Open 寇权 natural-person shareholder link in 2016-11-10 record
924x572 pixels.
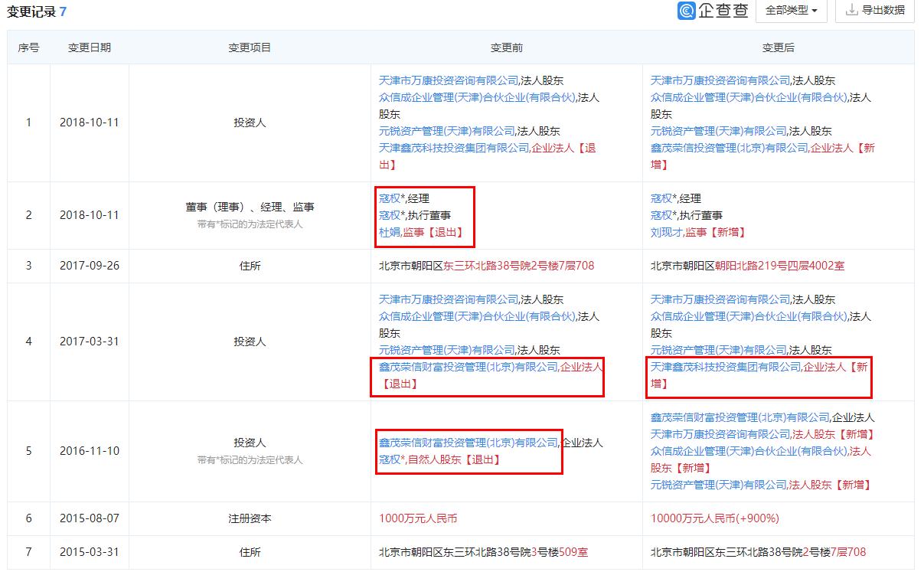[390, 459]
